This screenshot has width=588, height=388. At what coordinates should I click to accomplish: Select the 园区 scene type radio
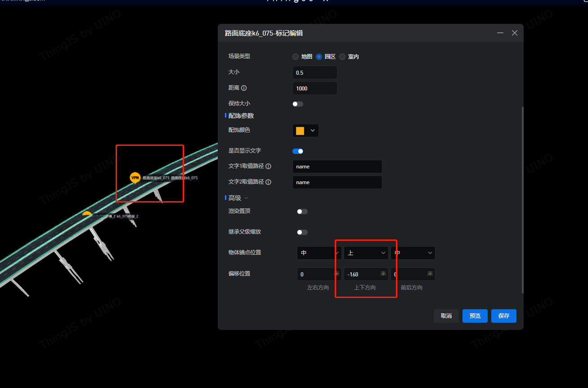pos(319,57)
